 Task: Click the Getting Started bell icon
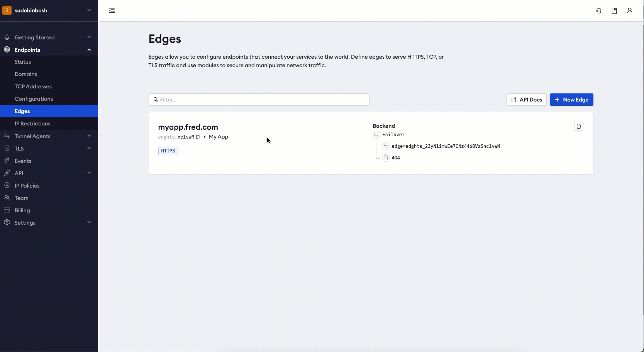tap(7, 37)
